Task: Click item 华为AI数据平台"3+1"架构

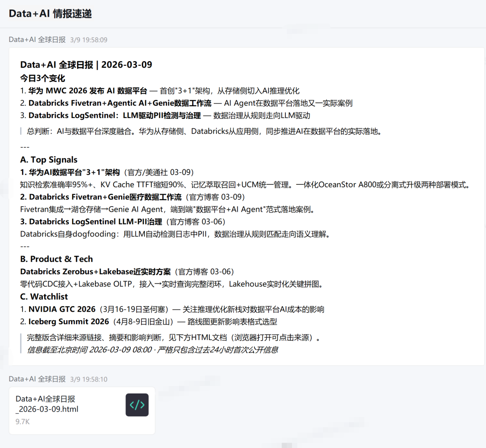Action: click(x=107, y=172)
